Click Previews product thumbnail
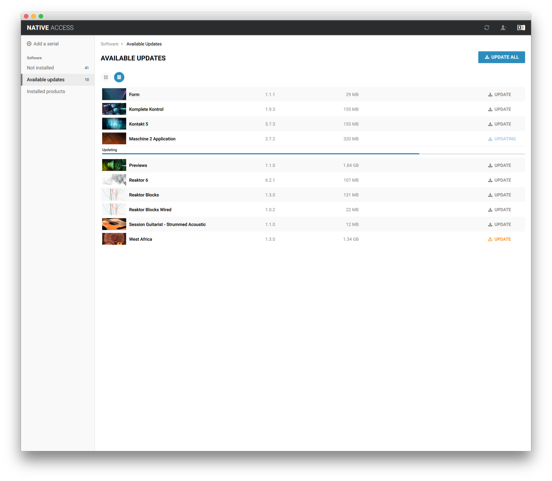Image resolution: width=552 pixels, height=481 pixels. tap(114, 165)
